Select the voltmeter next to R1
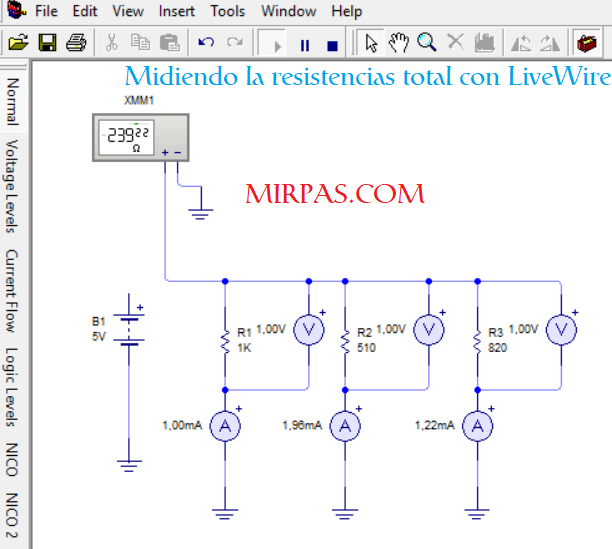 pyautogui.click(x=309, y=330)
